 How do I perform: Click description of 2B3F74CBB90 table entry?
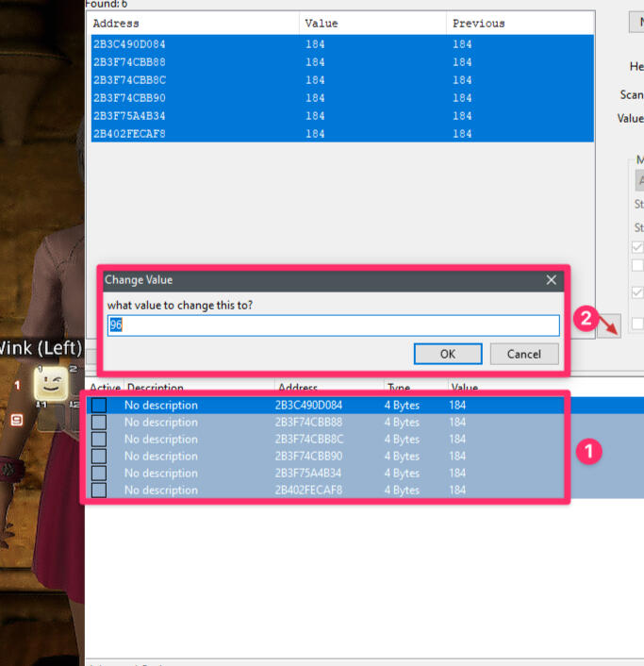[x=161, y=457]
